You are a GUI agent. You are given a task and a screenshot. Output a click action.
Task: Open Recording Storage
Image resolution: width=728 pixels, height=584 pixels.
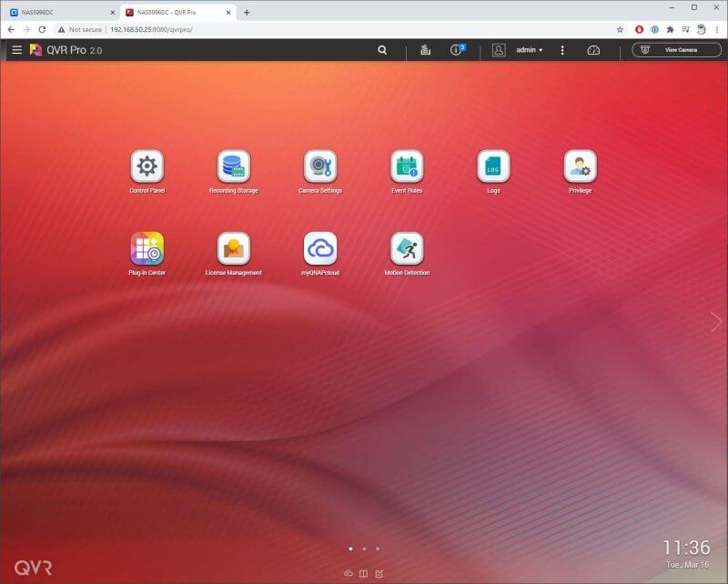(x=234, y=166)
